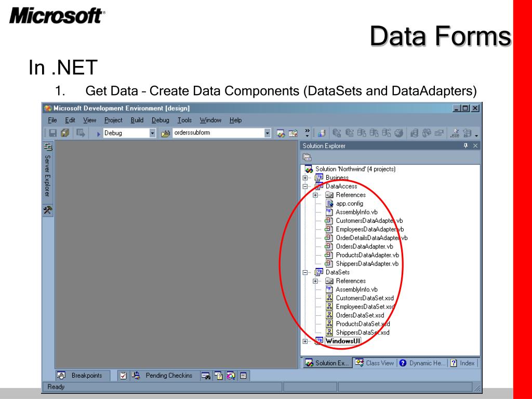Image resolution: width=532 pixels, height=399 pixels.
Task: Select OrdersDataAdapter.vb file
Action: click(x=364, y=247)
